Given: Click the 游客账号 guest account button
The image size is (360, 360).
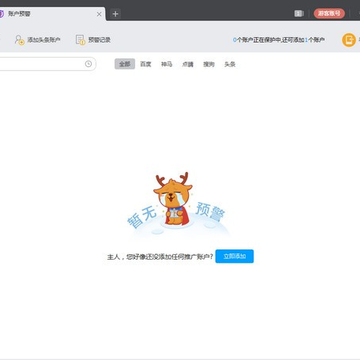Looking at the screenshot, I should coord(329,13).
